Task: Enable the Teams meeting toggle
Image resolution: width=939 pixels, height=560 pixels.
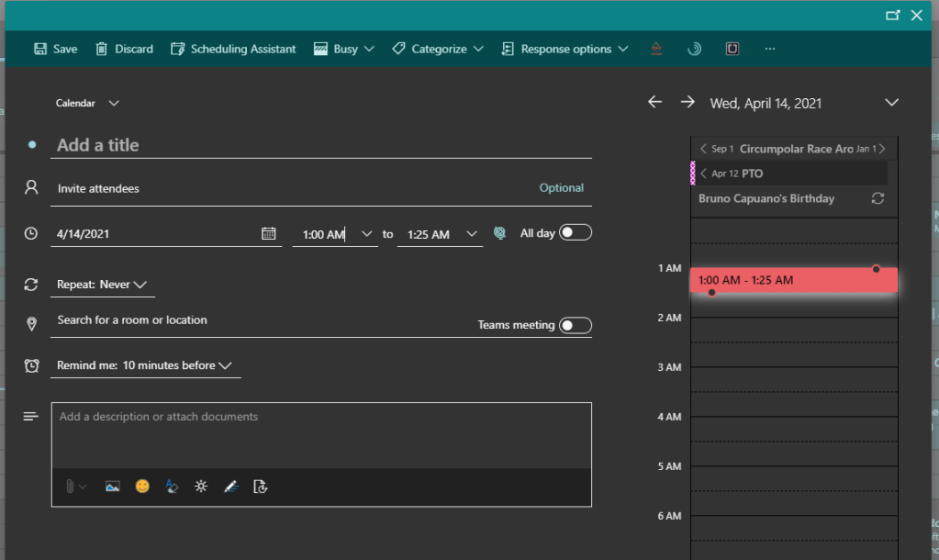Action: click(576, 325)
